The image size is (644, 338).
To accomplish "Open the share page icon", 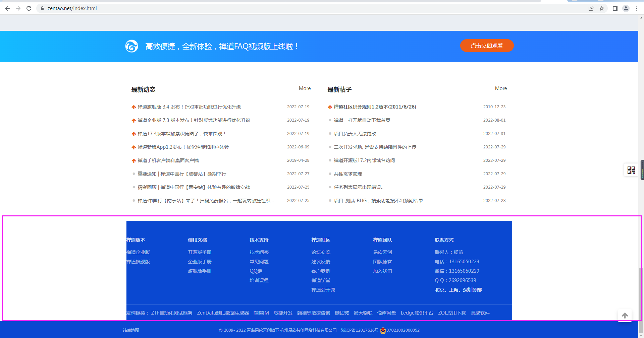I will tap(591, 8).
